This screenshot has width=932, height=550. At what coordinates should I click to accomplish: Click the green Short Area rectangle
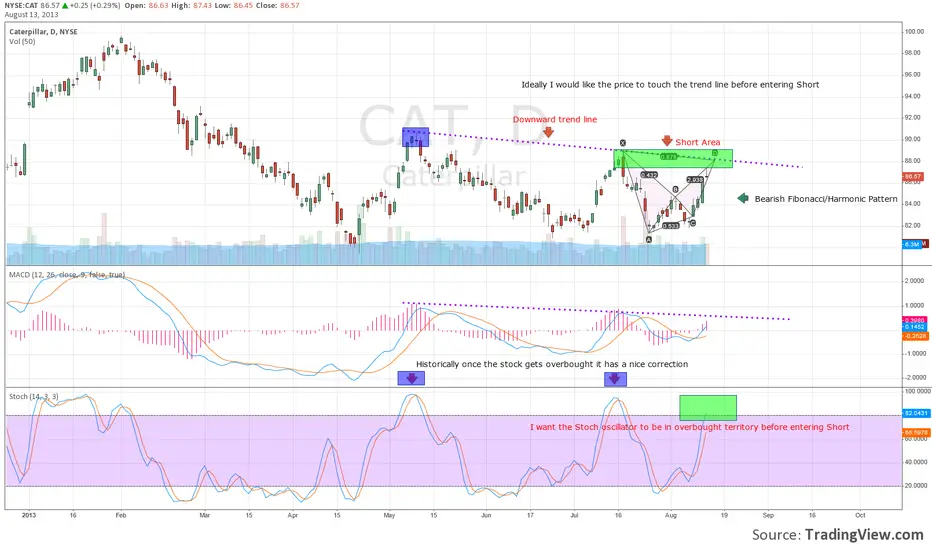673,158
